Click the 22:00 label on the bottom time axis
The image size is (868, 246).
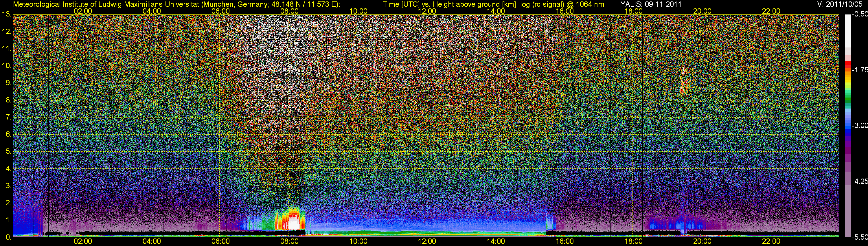771,241
